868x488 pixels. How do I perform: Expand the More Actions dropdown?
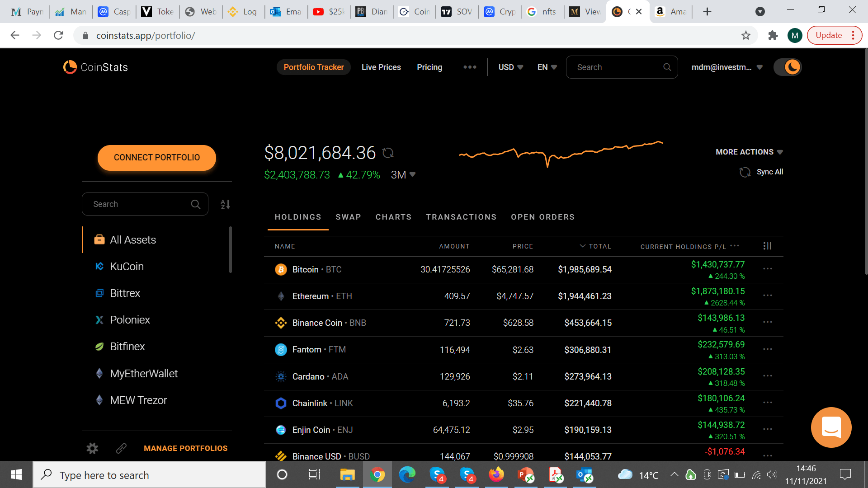(x=749, y=152)
